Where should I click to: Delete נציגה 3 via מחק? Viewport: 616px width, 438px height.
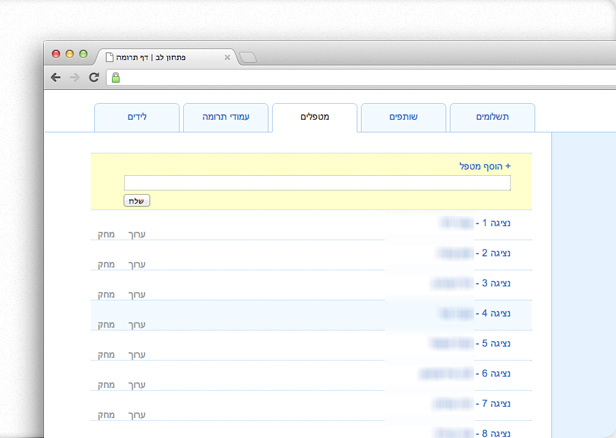pos(106,295)
